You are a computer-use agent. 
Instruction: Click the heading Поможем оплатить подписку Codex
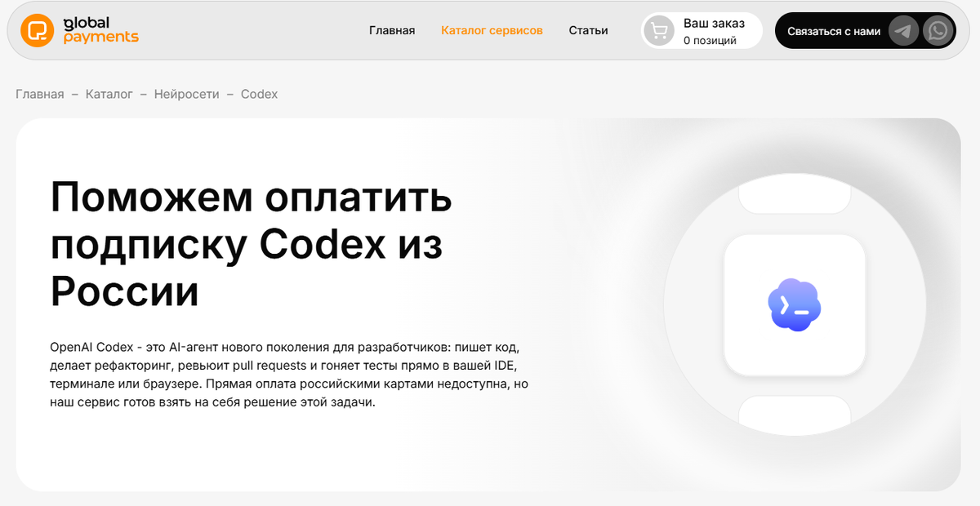252,244
